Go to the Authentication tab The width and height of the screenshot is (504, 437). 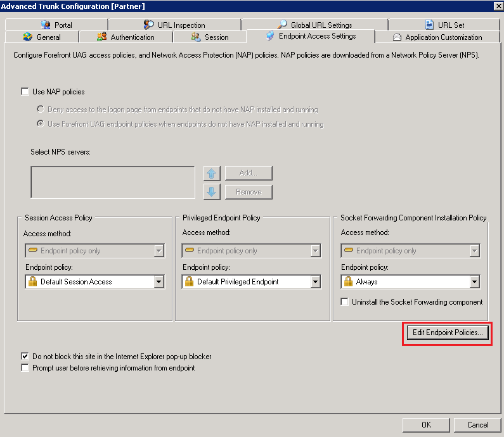(x=126, y=37)
